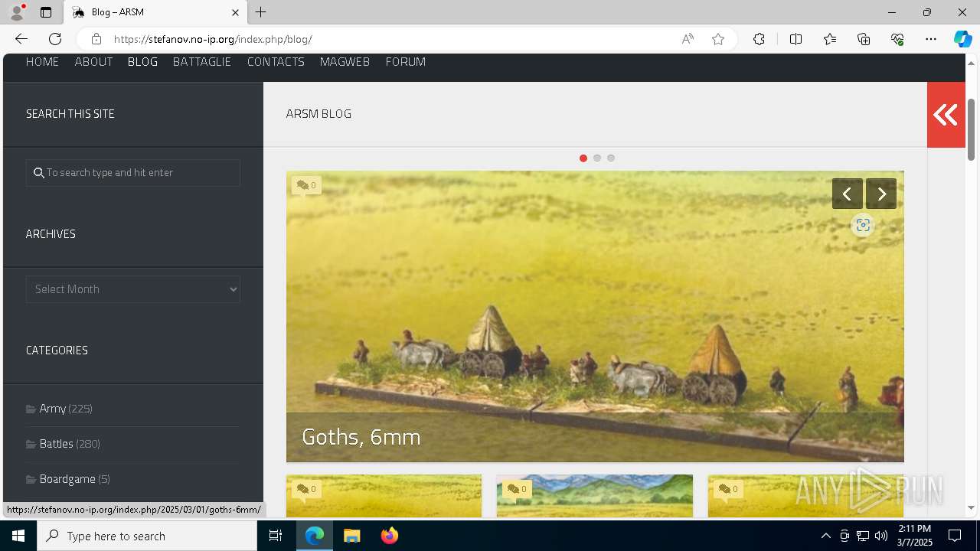Launch Microsoft Edge from taskbar
The width and height of the screenshot is (980, 551).
point(315,536)
